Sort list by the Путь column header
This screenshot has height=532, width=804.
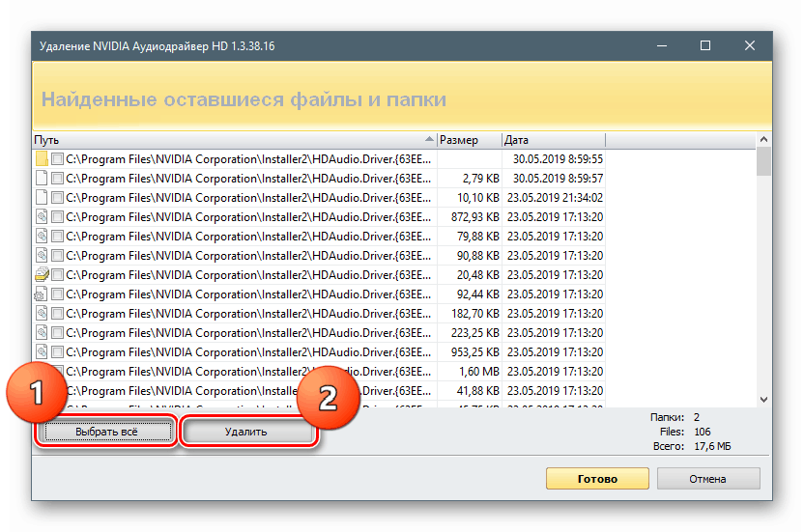(x=234, y=140)
